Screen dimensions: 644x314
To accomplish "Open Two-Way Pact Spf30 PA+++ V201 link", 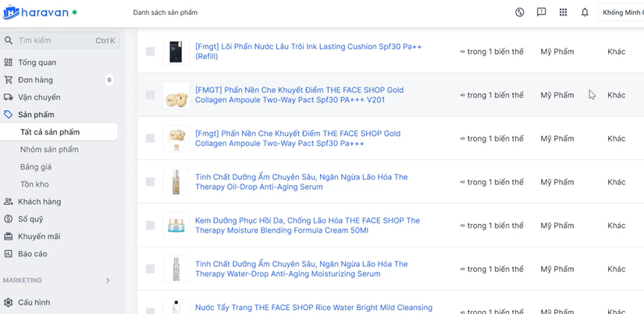I will pos(300,95).
